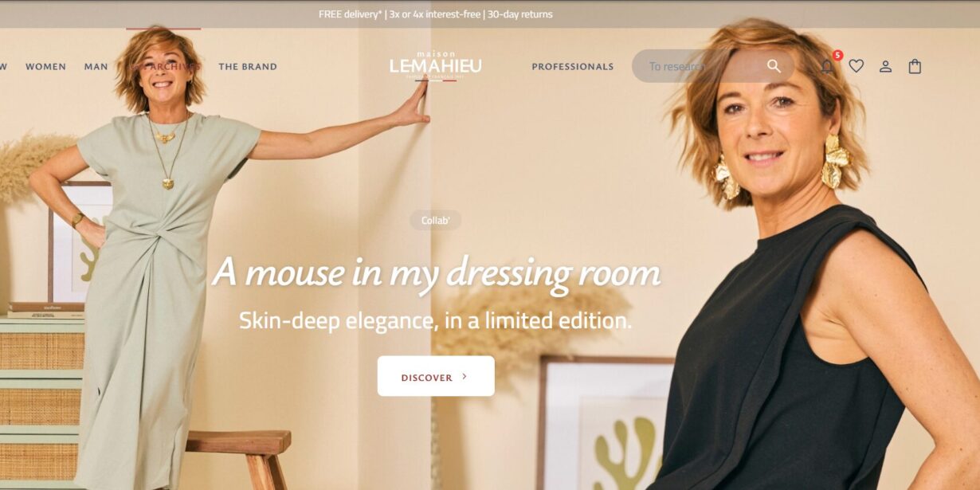
Task: Open the wishlist heart icon
Action: (x=857, y=66)
